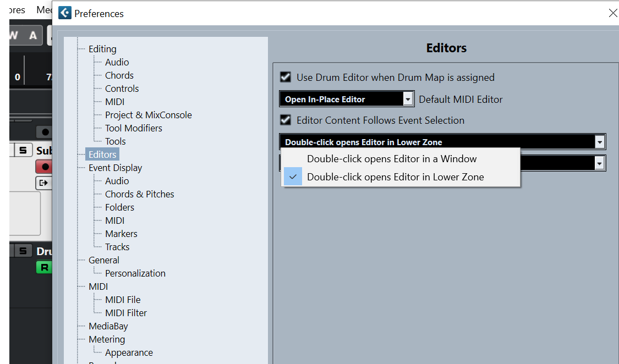Screen dimensions: 619x364
Task: Select the Chords & Pitches tree item
Action: pos(140,194)
